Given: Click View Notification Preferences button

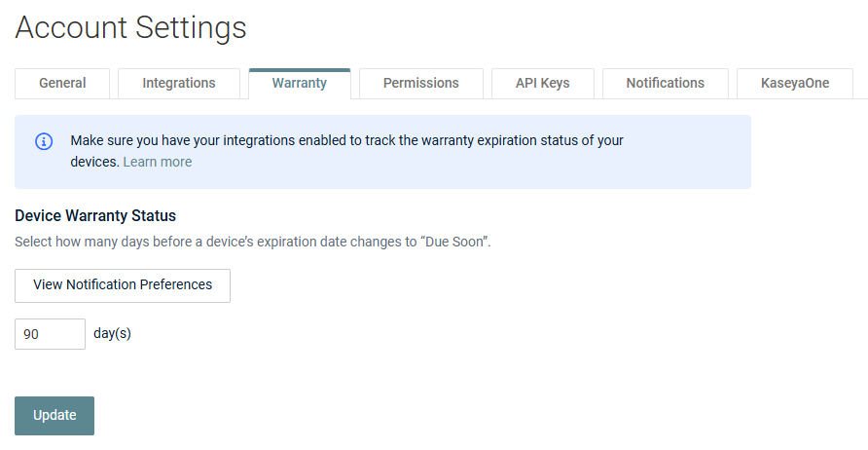Looking at the screenshot, I should (x=123, y=285).
